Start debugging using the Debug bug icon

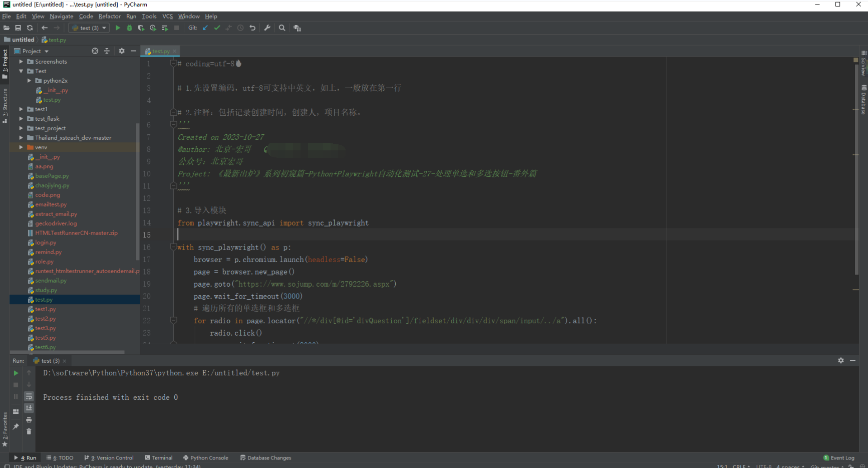coord(129,28)
